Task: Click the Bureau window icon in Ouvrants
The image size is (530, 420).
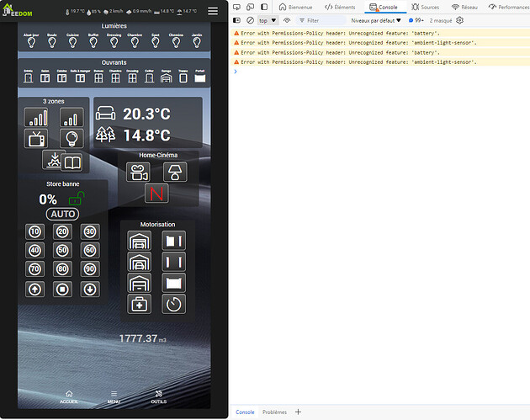Action: [98, 78]
